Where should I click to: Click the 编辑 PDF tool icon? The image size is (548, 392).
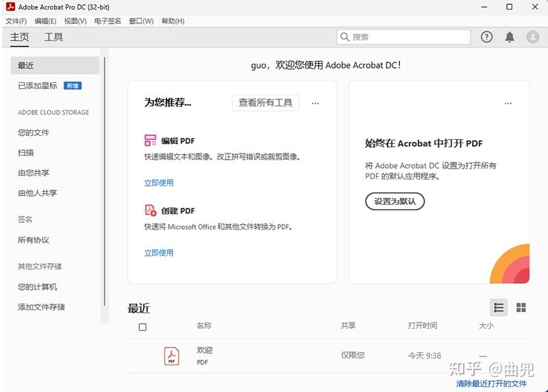point(150,140)
